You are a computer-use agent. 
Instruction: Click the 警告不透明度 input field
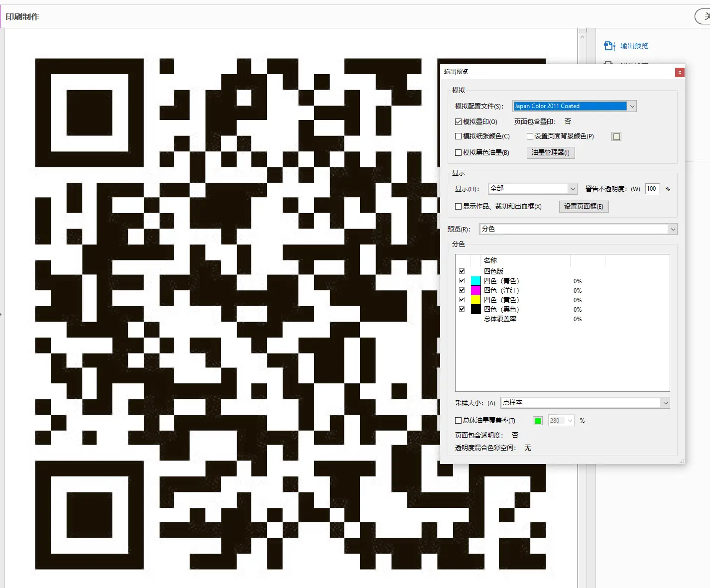[x=652, y=189]
